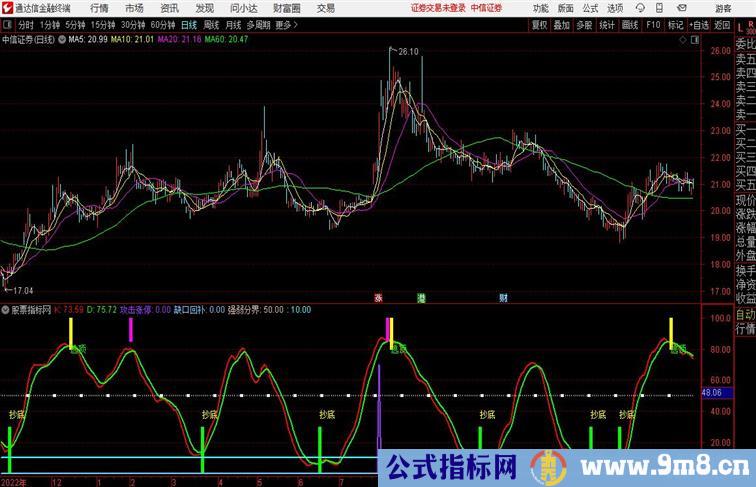
Task: Click the 证券交易未登录 login link
Action: [438, 8]
